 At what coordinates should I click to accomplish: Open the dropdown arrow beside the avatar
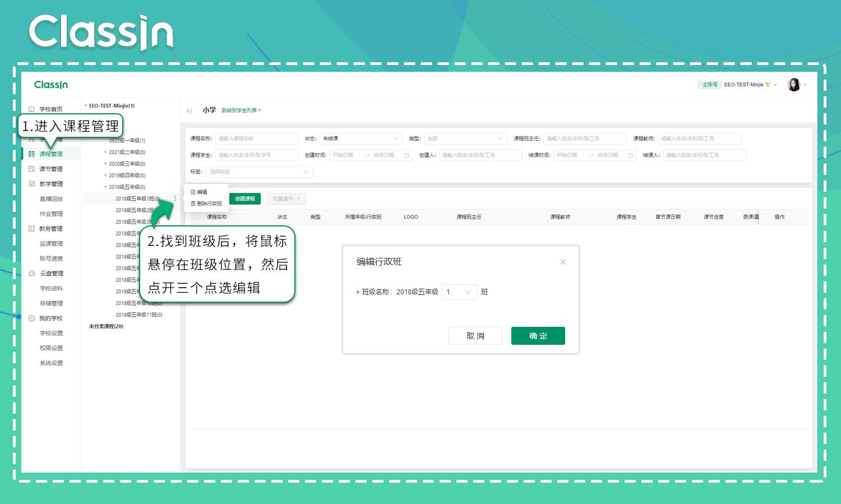(805, 85)
